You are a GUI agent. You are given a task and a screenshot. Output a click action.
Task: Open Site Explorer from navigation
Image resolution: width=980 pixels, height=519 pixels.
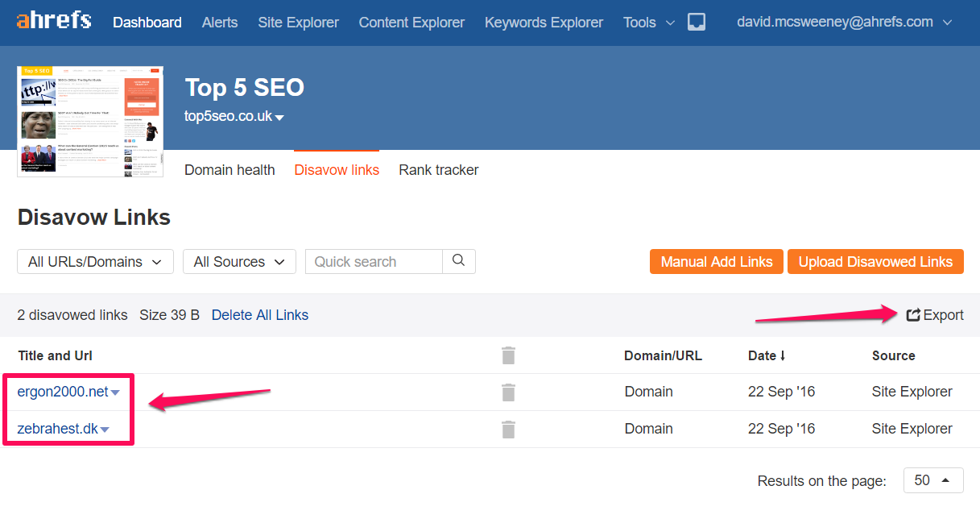click(x=298, y=23)
